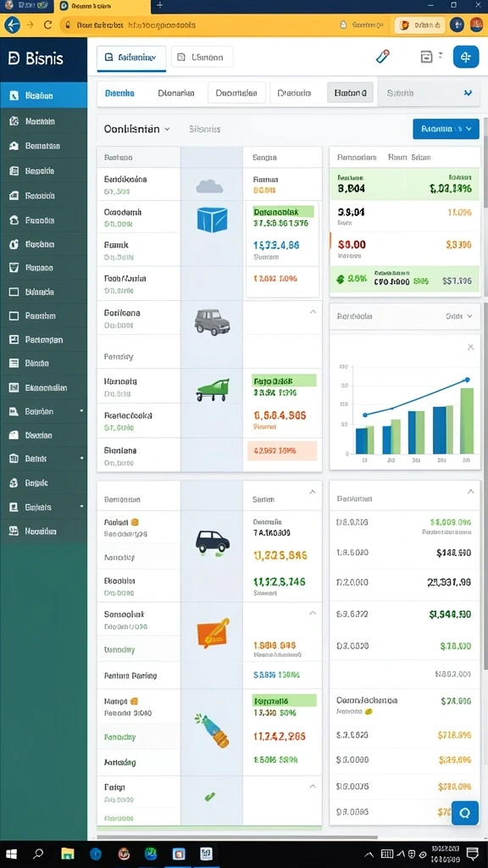Click the blue rounded button in top-right header

click(466, 57)
